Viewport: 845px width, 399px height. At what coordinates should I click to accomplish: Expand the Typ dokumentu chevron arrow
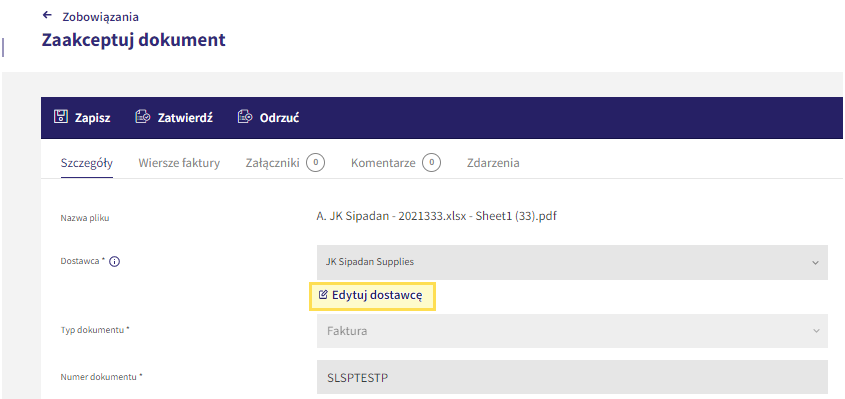click(816, 331)
